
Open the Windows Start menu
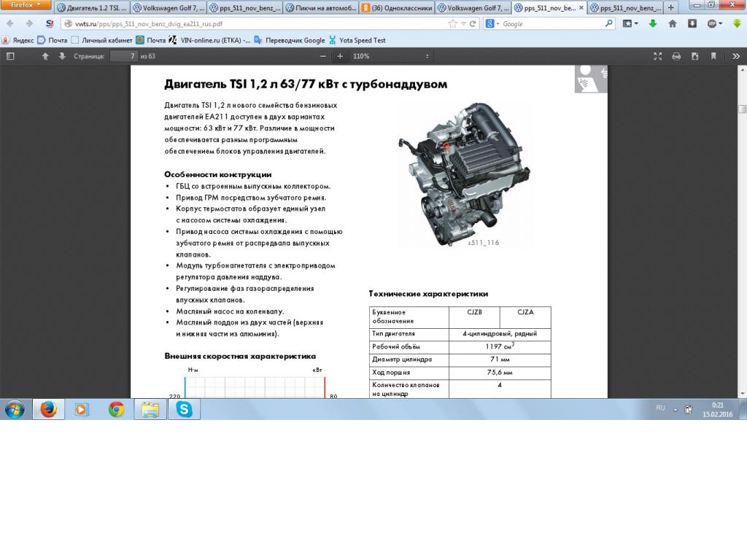click(15, 410)
